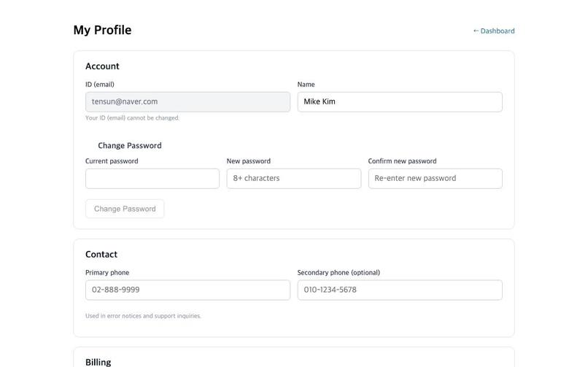The height and width of the screenshot is (367, 588).
Task: Click the 'Change Password' subsection heading
Action: tap(130, 145)
